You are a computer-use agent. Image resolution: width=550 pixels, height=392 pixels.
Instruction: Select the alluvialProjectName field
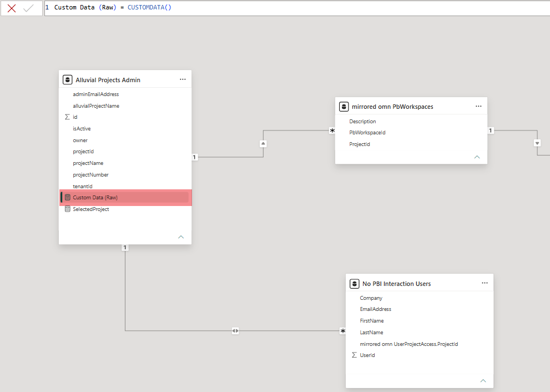tap(96, 105)
